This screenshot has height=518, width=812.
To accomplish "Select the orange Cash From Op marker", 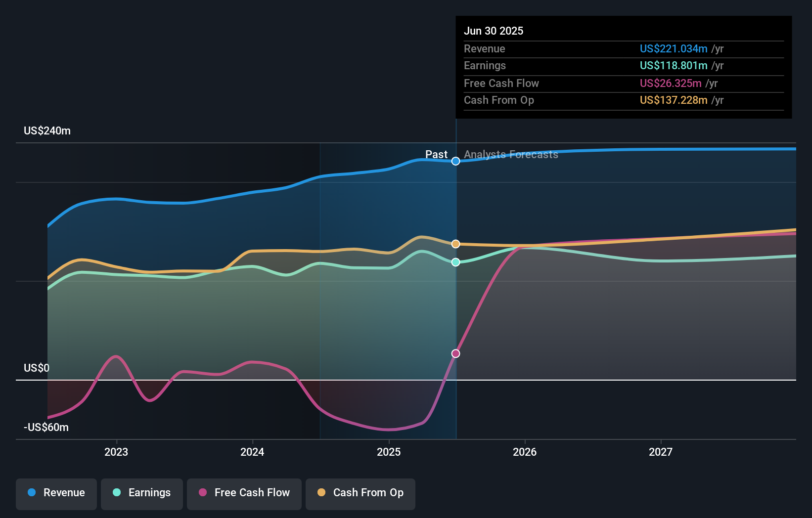I will (x=455, y=244).
